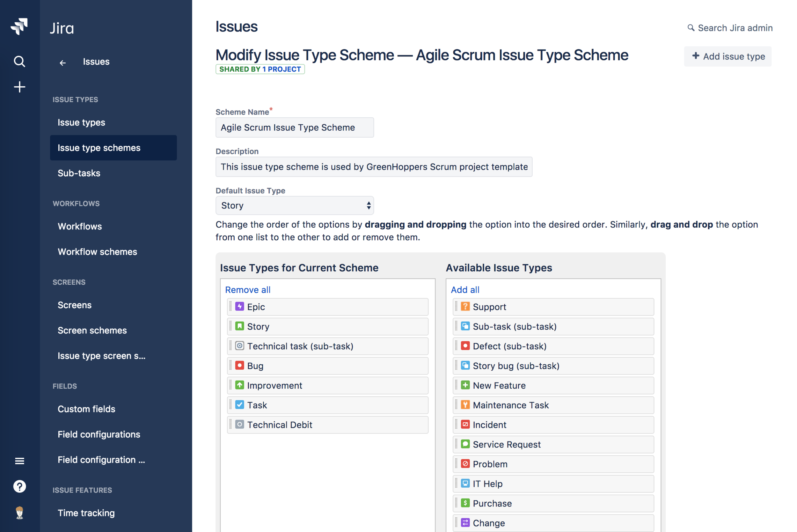Click the Sub-task (sub-task) icon
The image size is (797, 532).
465,326
